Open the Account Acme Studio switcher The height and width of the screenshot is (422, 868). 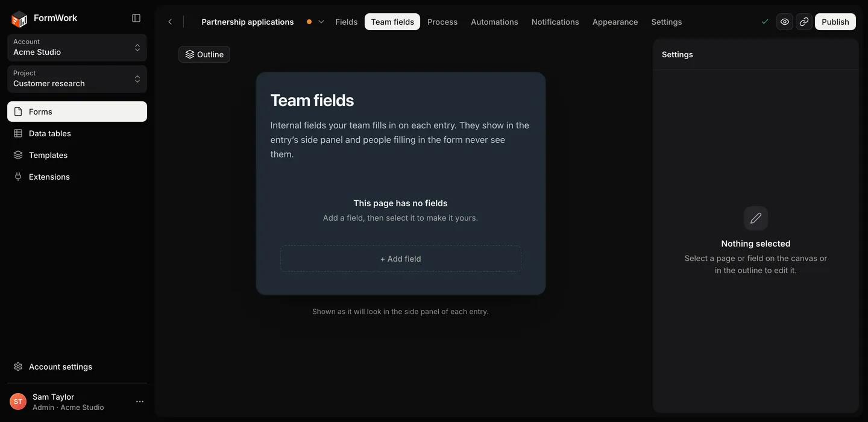pos(77,47)
